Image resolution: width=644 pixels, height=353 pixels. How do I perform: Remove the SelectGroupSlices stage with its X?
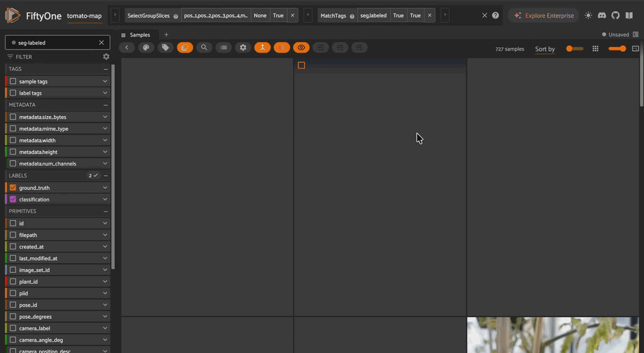[292, 16]
